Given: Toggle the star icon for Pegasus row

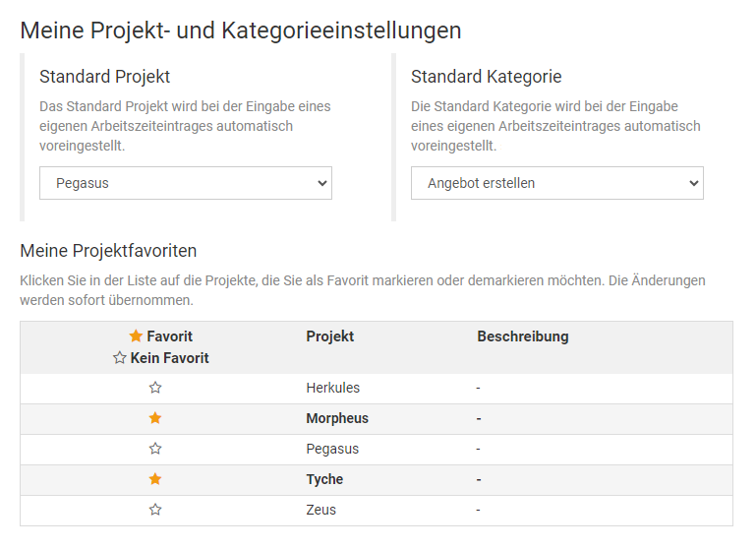Looking at the screenshot, I should click(155, 450).
